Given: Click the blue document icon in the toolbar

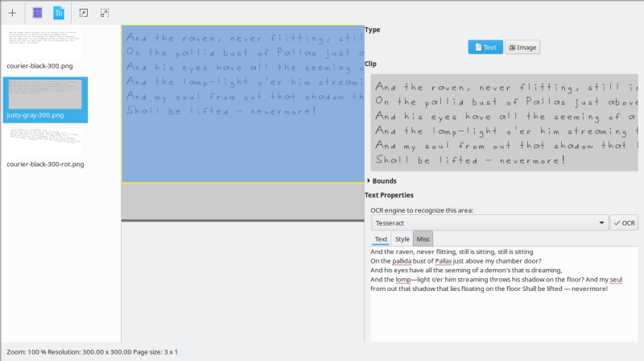Looking at the screenshot, I should click(x=59, y=13).
